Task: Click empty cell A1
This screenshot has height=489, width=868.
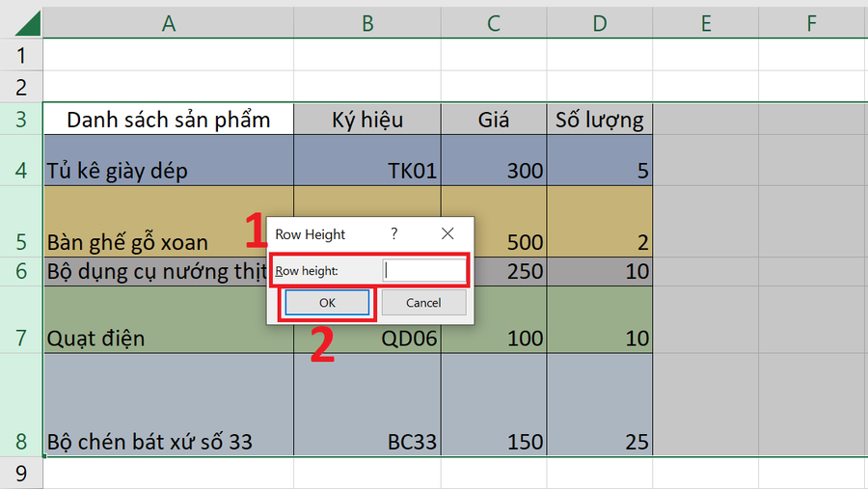Action: tap(168, 55)
